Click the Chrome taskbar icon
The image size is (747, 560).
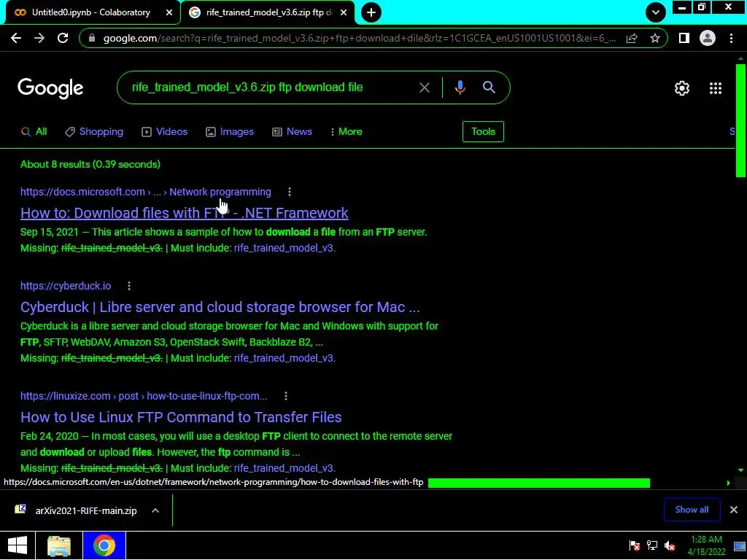pyautogui.click(x=104, y=545)
